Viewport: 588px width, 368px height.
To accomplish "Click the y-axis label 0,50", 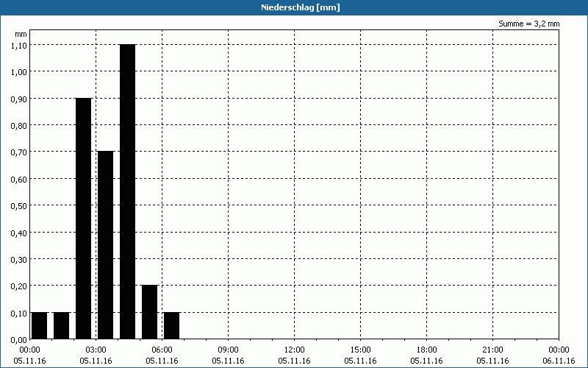I will click(x=19, y=206).
